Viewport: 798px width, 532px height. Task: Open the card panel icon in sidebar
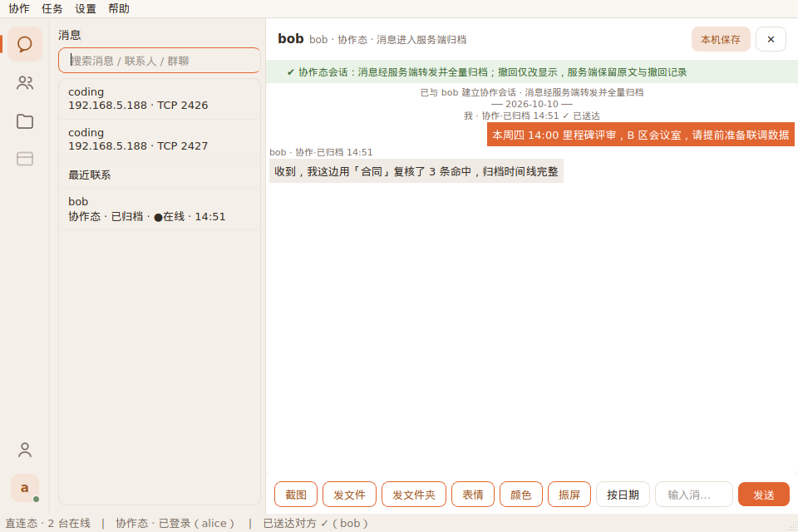24,159
